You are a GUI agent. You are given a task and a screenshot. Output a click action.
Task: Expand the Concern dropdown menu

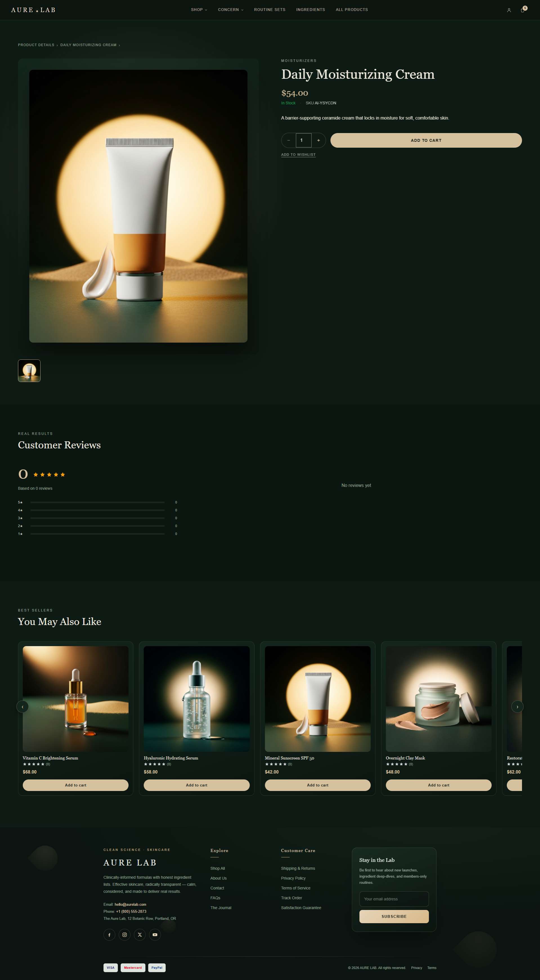coord(231,10)
